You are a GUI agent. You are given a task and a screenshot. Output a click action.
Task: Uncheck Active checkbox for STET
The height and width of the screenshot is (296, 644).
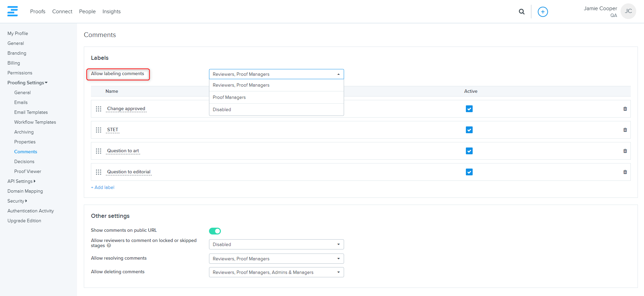(469, 130)
